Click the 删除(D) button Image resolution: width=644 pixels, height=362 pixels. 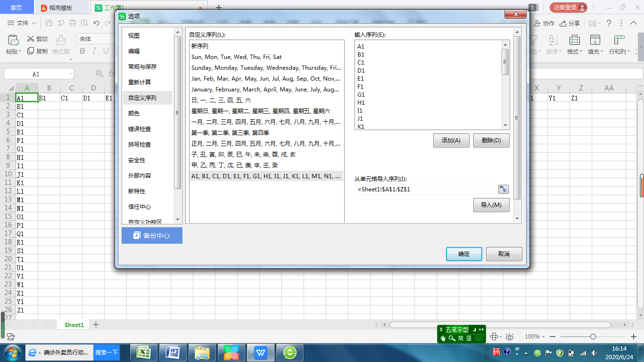tap(491, 140)
